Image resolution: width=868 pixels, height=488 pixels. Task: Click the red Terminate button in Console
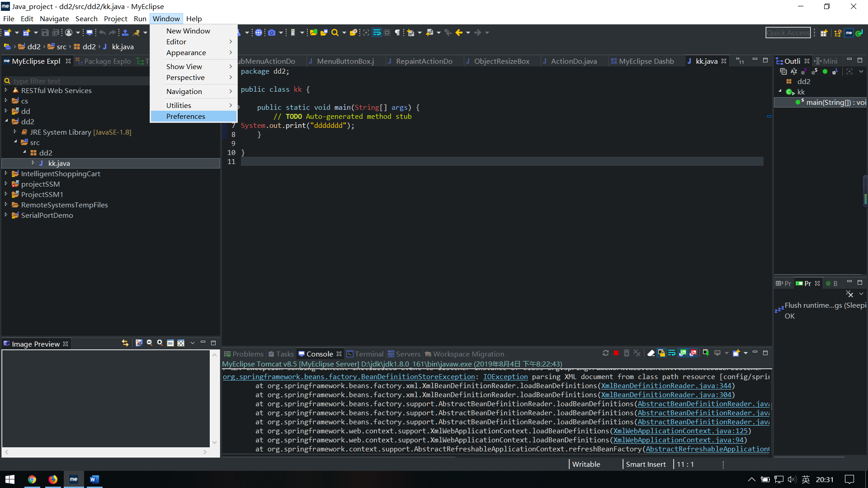click(x=616, y=353)
